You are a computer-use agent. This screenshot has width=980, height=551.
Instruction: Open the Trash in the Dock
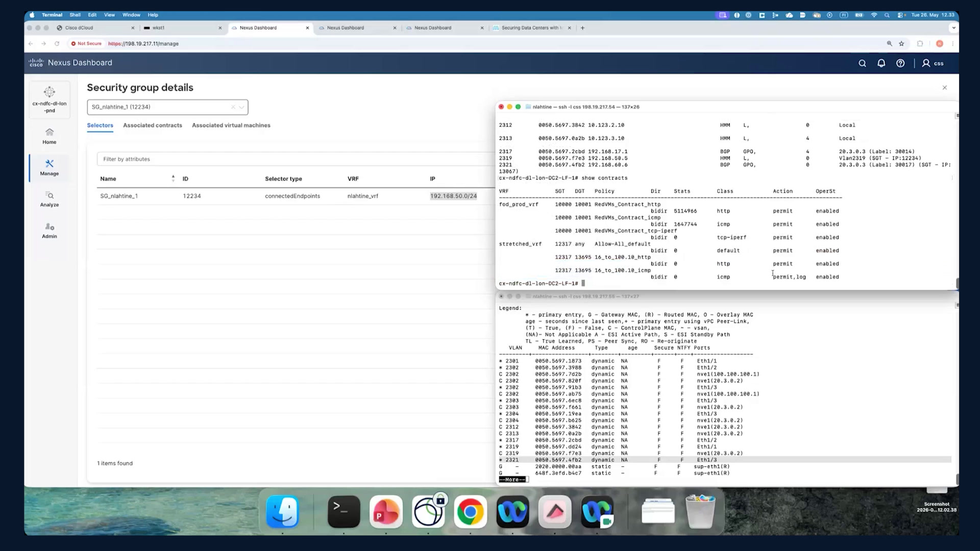pyautogui.click(x=700, y=511)
